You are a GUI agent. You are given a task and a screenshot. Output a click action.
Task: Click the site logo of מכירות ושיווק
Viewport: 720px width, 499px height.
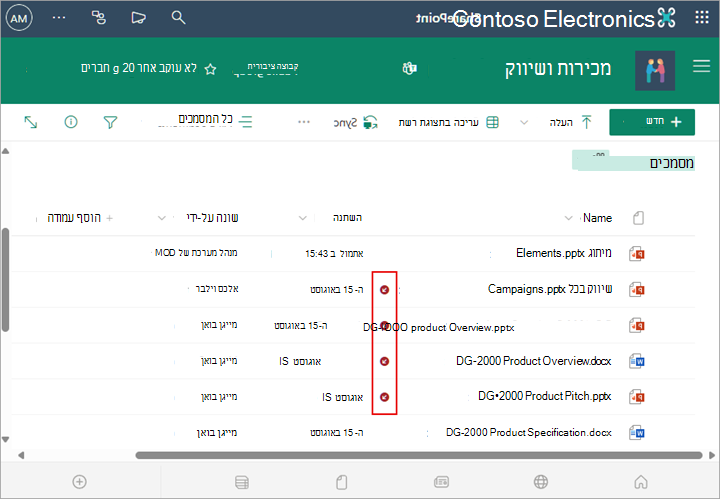(x=655, y=70)
